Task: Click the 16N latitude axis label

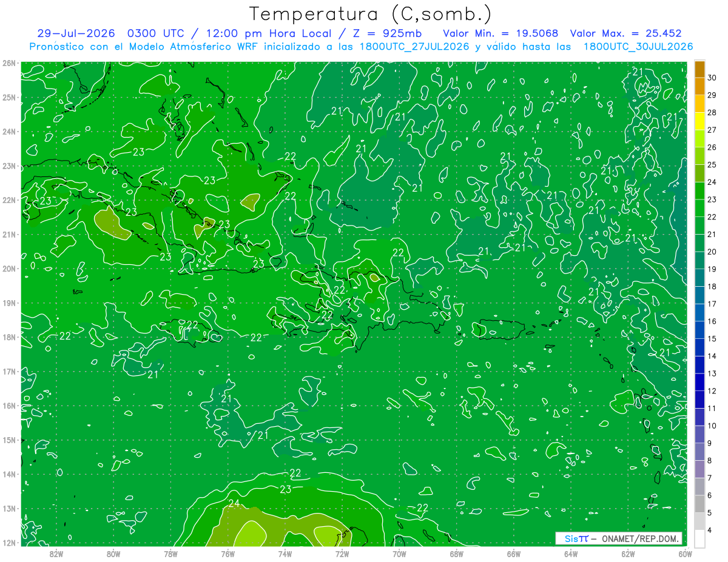Action: click(x=8, y=406)
